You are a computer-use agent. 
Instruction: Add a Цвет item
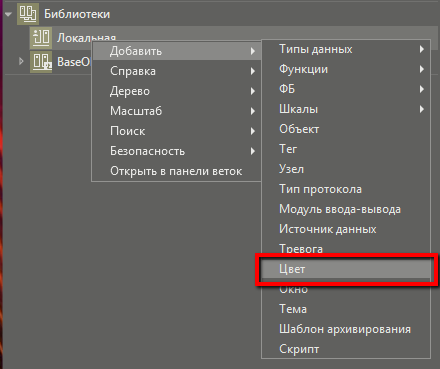pos(346,269)
